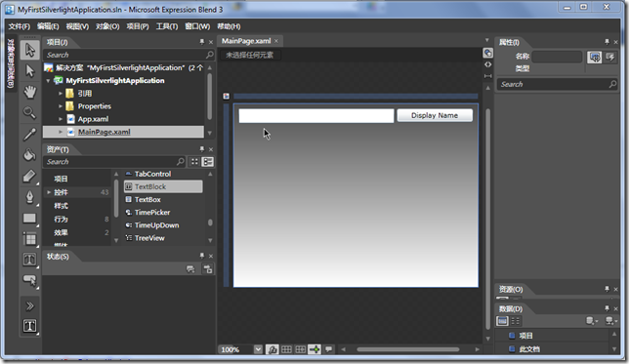The height and width of the screenshot is (364, 629).
Task: Open the 文件(F) menu
Action: click(x=20, y=26)
